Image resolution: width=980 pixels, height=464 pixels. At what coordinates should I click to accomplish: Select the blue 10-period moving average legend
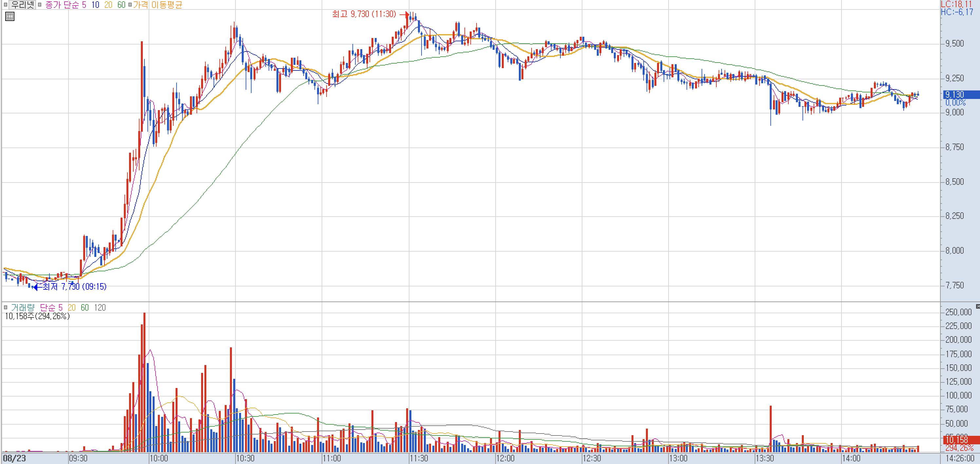[95, 5]
